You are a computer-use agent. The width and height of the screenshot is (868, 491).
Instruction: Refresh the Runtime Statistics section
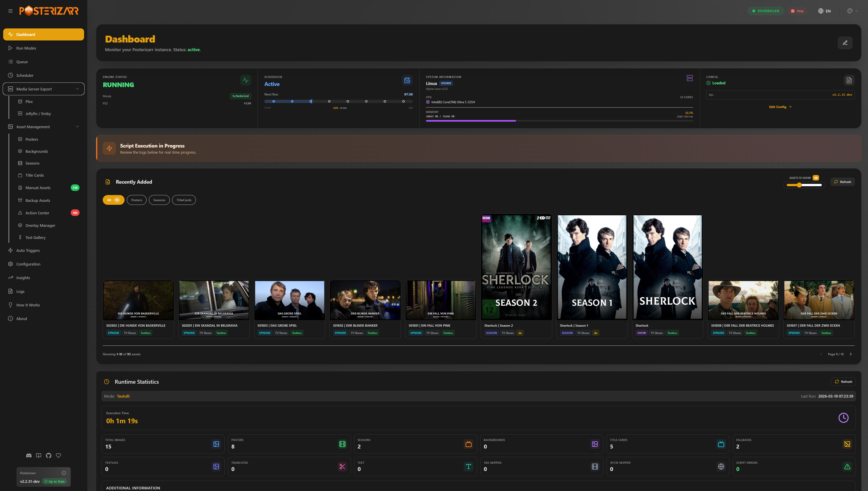[843, 382]
